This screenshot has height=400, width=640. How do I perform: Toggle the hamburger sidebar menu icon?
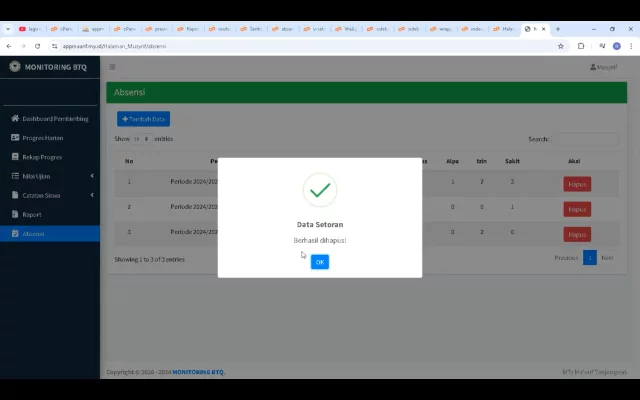pos(112,67)
